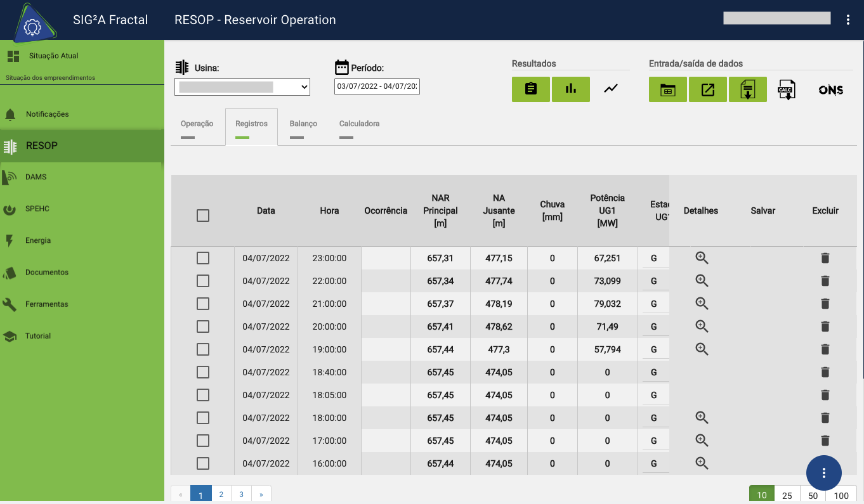
Task: Go to page 2 of records
Action: [221, 494]
